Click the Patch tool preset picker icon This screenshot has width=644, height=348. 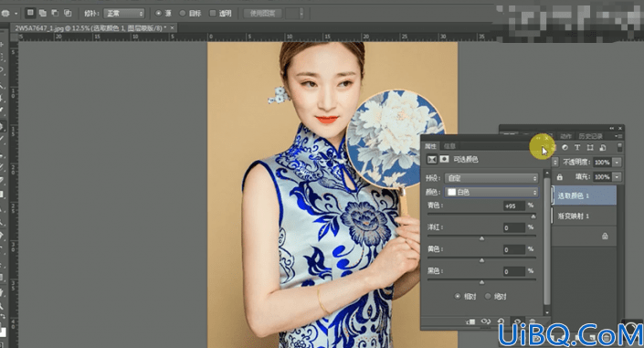click(x=5, y=14)
